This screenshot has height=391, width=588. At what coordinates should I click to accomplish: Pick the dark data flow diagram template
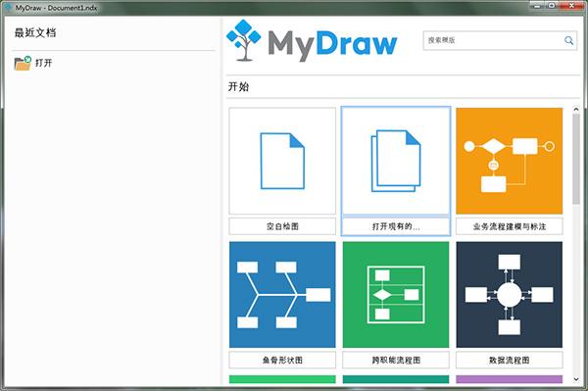pos(510,295)
